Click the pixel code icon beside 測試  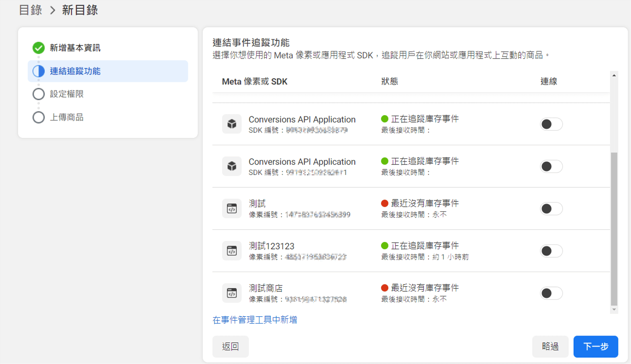[232, 209]
